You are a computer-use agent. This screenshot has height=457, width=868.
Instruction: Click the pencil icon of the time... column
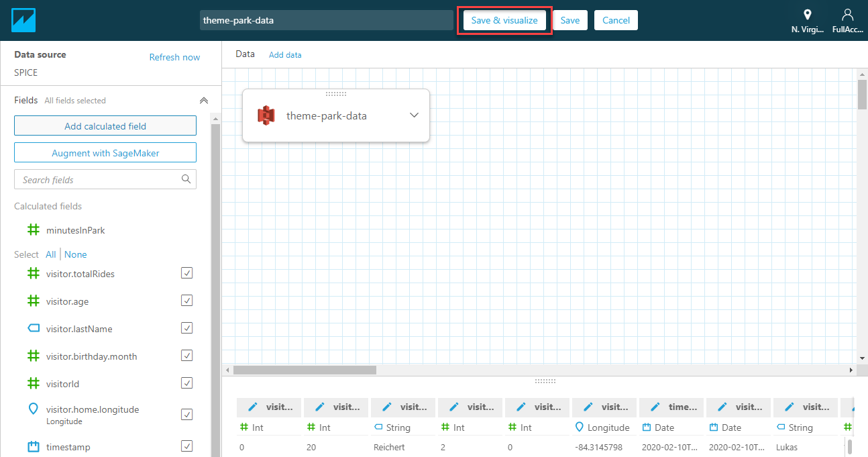[655, 407]
